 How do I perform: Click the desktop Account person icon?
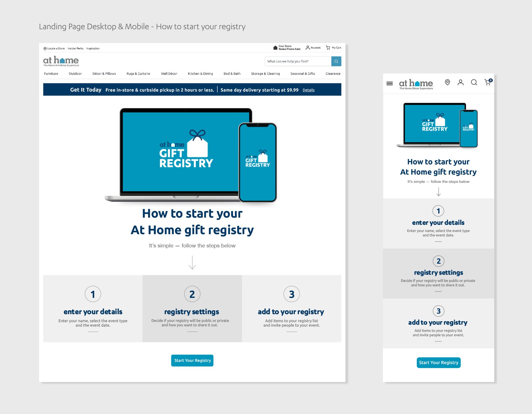[308, 48]
